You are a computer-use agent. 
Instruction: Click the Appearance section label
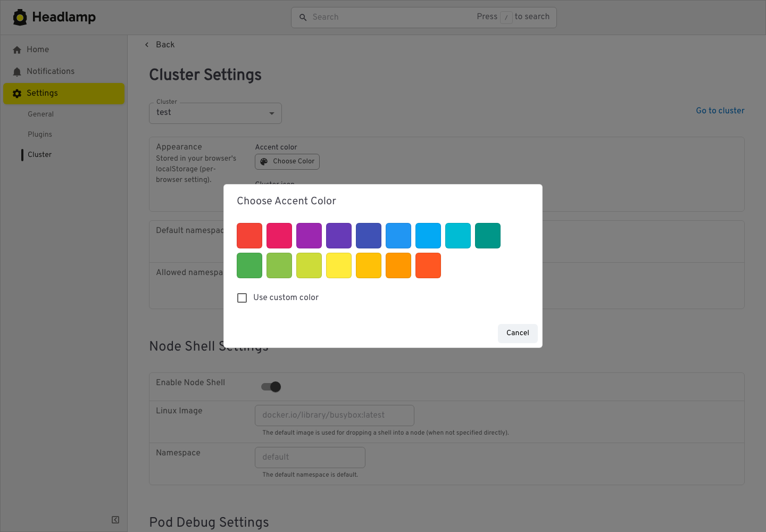[x=179, y=147]
